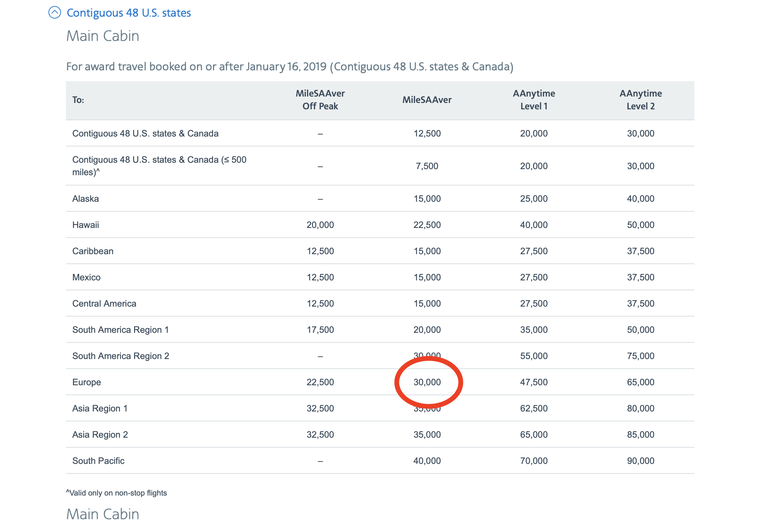Select Mexico's 27,500 AAnytime Level 1 value
This screenshot has height=532, width=767.
click(534, 277)
